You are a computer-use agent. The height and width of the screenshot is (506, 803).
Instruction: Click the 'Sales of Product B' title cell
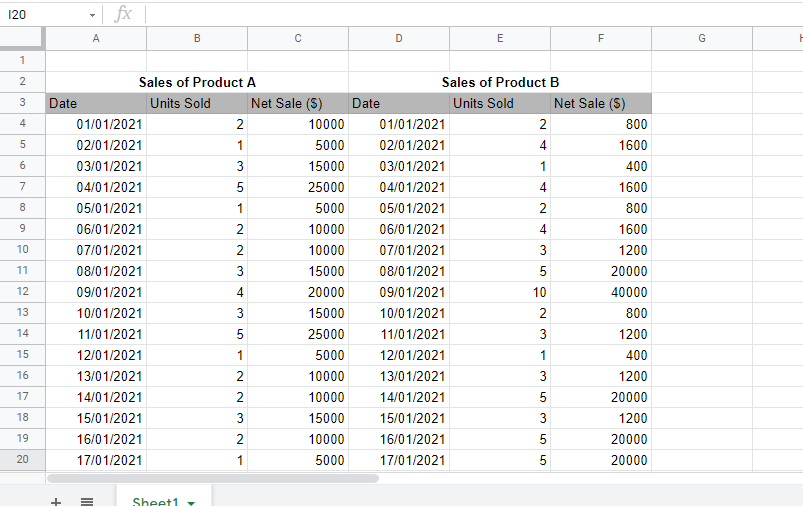coord(500,82)
